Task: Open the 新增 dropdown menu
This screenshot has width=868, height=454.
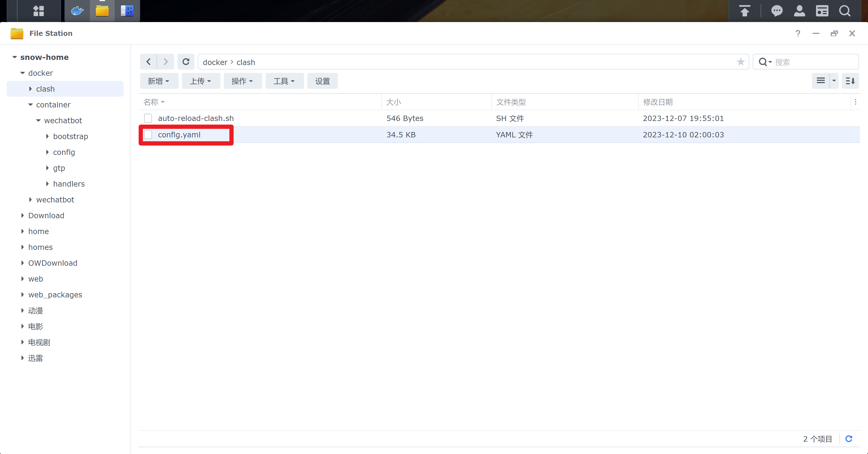Action: pos(159,81)
